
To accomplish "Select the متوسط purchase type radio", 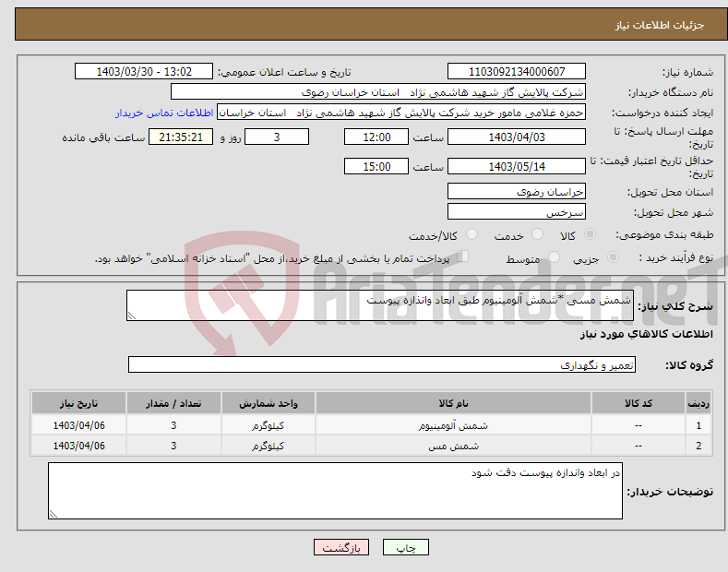I will [x=554, y=256].
